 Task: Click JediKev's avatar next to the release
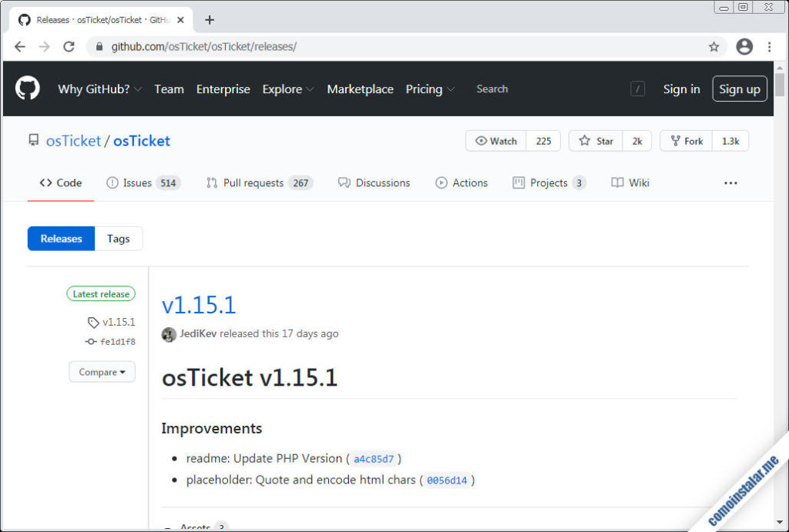point(169,334)
